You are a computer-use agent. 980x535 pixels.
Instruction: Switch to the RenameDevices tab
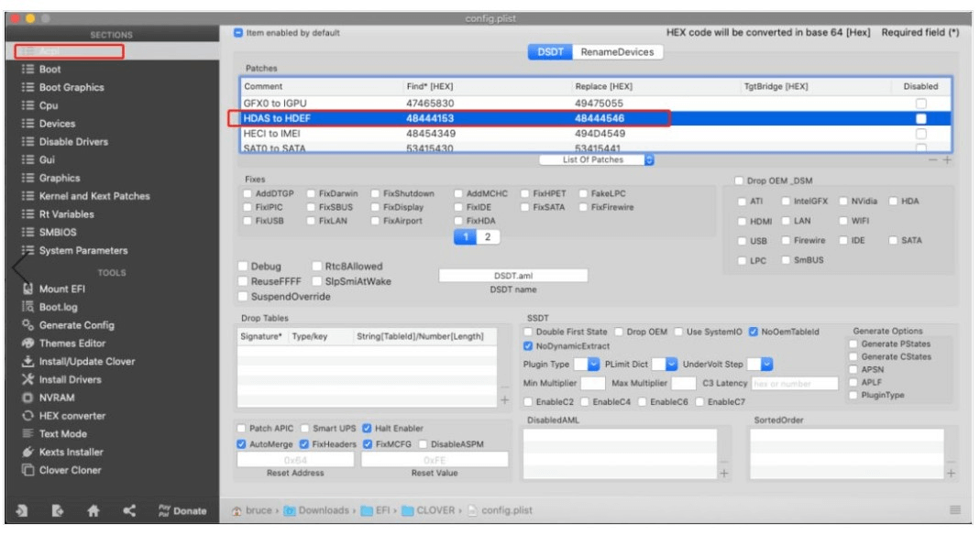point(617,52)
